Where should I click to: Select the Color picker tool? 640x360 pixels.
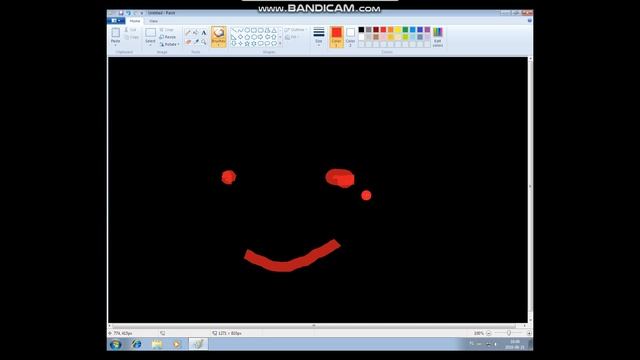tap(196, 42)
